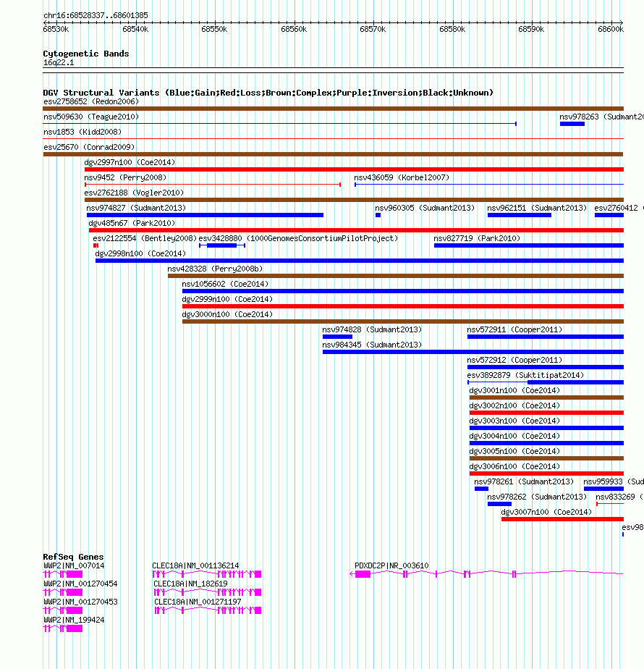Click the dgv3004n100 (Coe2014) label
This screenshot has width=644, height=669.
(x=514, y=436)
